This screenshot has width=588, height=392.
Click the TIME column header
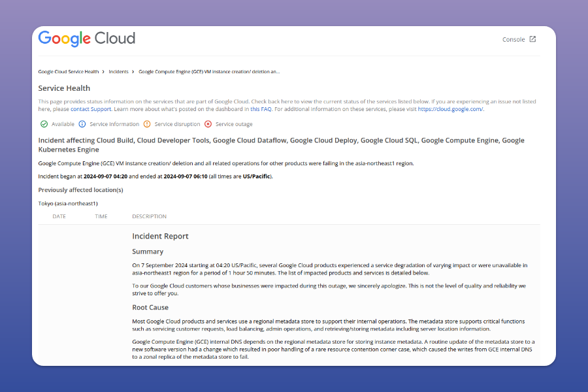click(x=101, y=216)
